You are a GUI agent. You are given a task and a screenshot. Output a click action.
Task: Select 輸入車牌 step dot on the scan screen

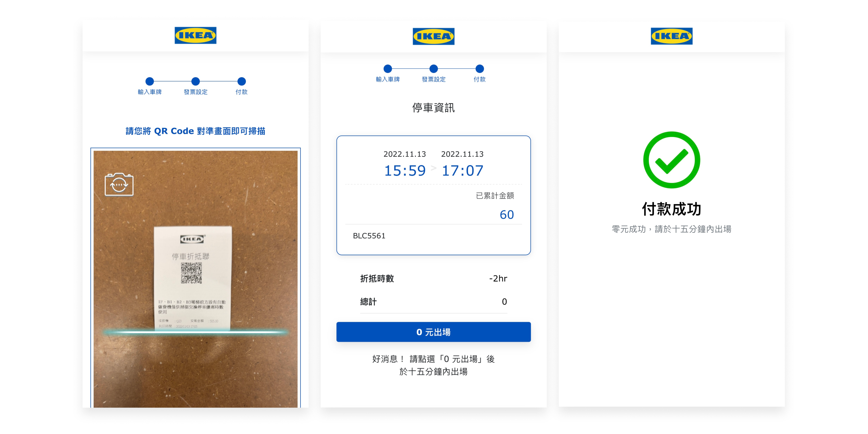point(149,81)
